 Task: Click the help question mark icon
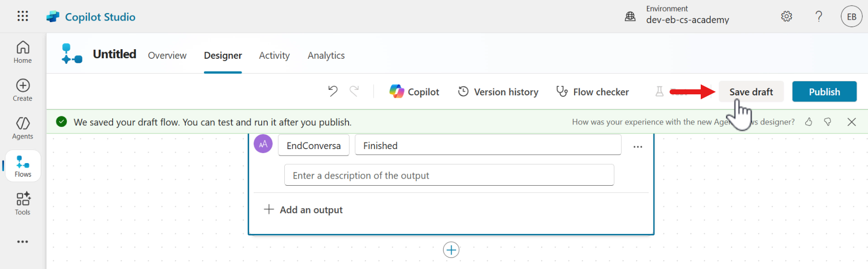pos(819,17)
